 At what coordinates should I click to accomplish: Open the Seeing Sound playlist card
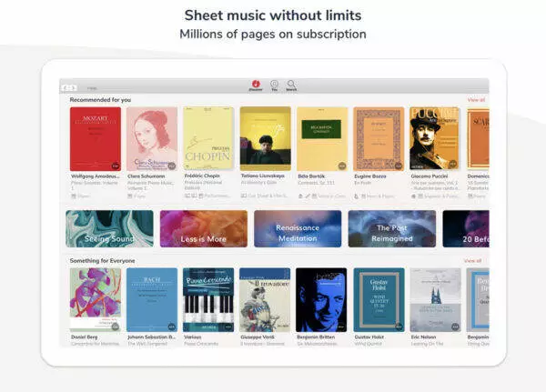pyautogui.click(x=109, y=228)
